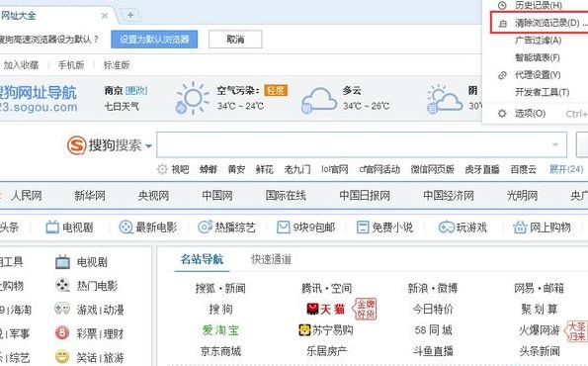588x366 pixels.
Task: Click into the Sogou search input field
Action: coord(362,144)
